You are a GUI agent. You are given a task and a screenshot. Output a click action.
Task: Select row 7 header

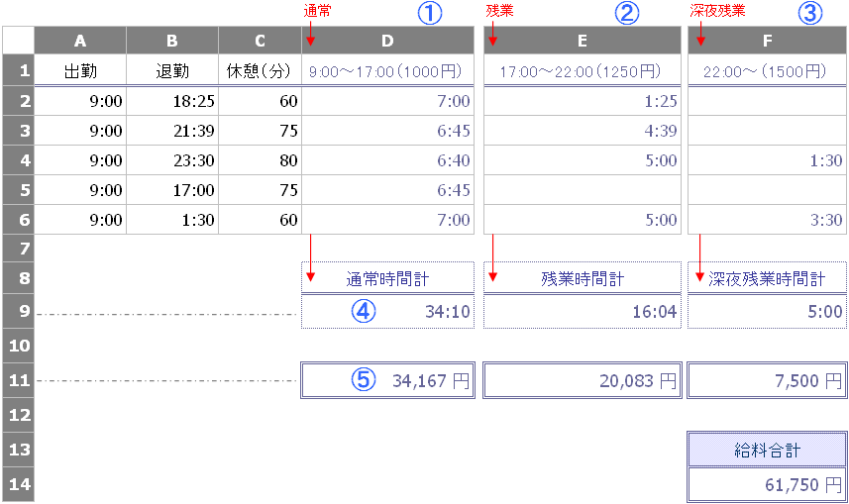coord(19,249)
